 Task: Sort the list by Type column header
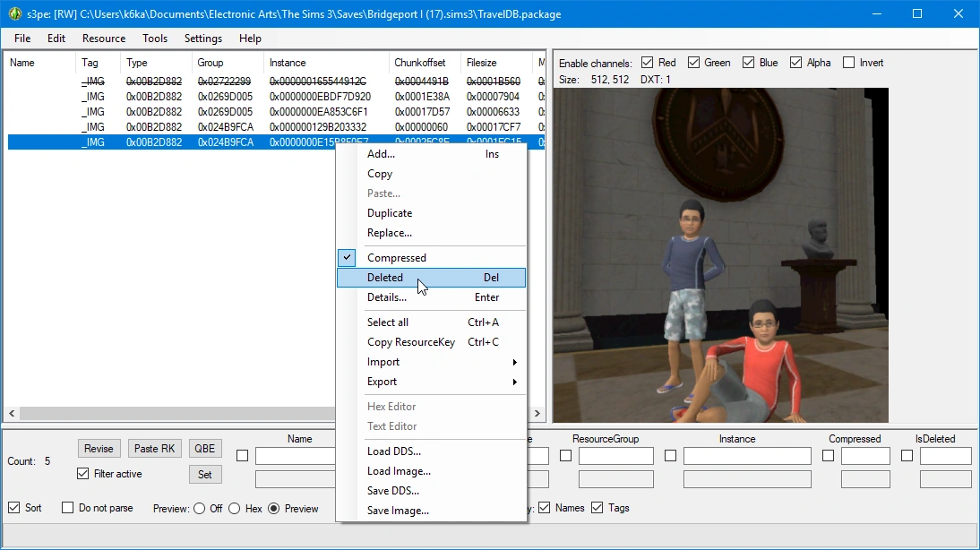point(156,63)
